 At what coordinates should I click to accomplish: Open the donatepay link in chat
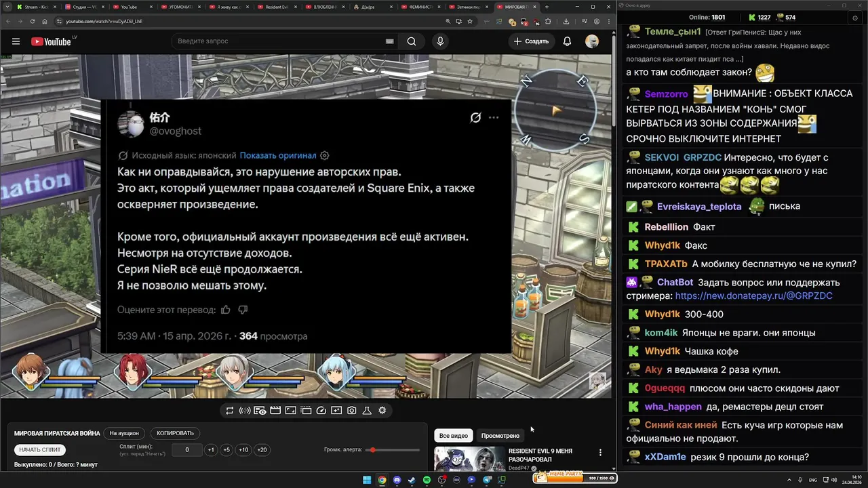pos(754,296)
